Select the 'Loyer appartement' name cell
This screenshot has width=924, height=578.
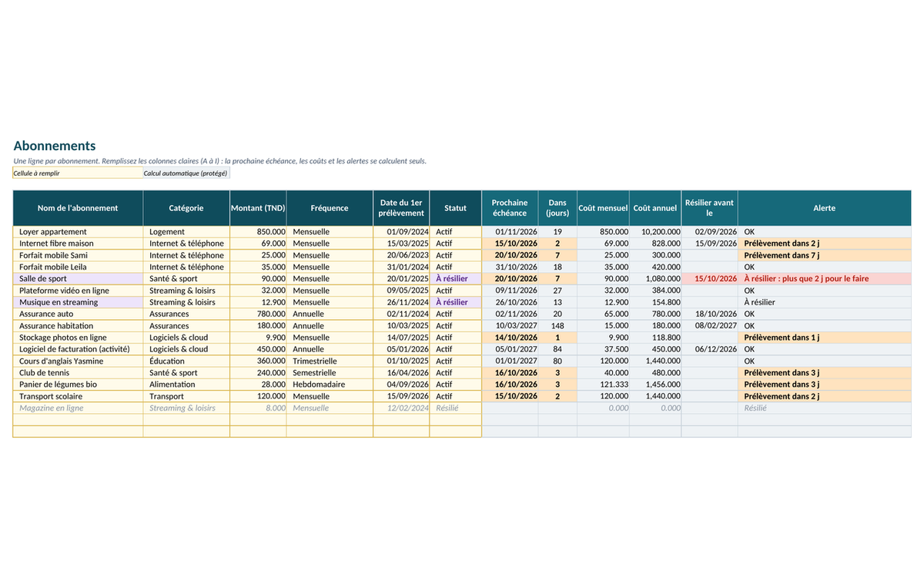78,232
